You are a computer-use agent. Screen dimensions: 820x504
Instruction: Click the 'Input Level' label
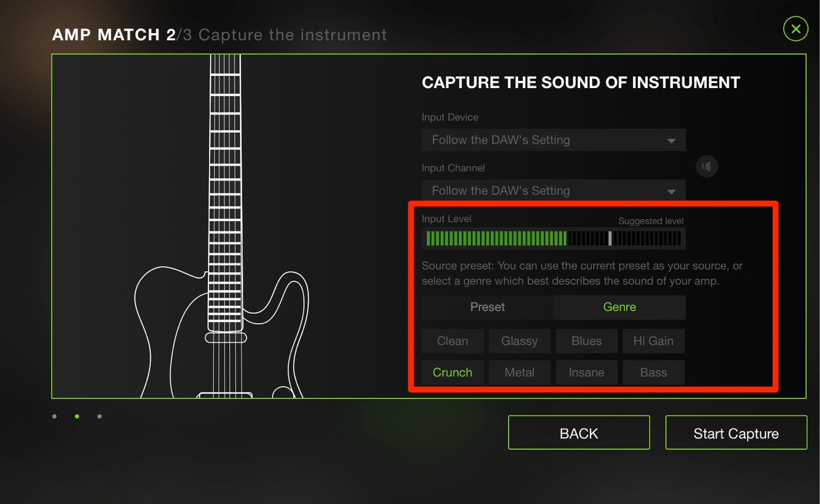tap(446, 219)
